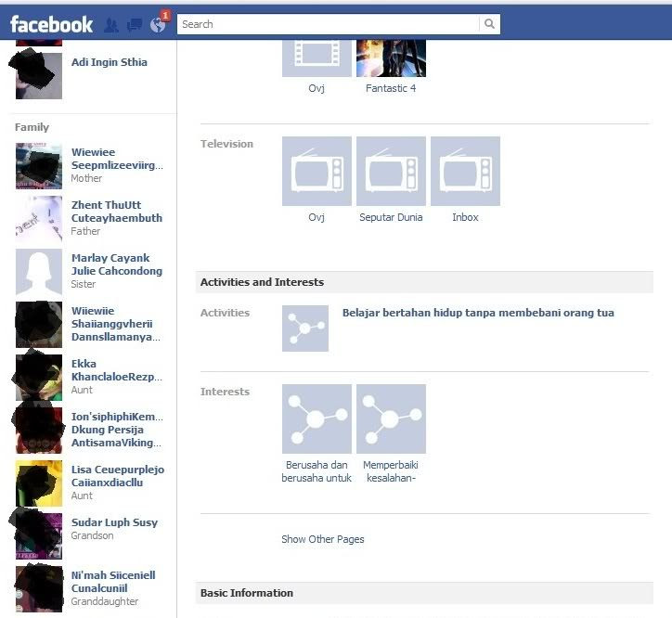Open the Inbox television text link
This screenshot has height=618, width=672.
465,217
